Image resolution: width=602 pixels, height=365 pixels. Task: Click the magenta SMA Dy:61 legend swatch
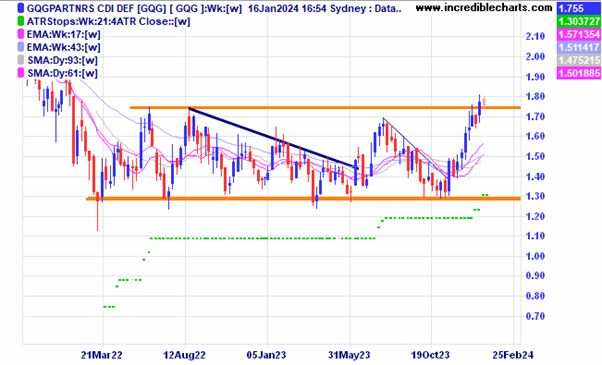point(21,73)
